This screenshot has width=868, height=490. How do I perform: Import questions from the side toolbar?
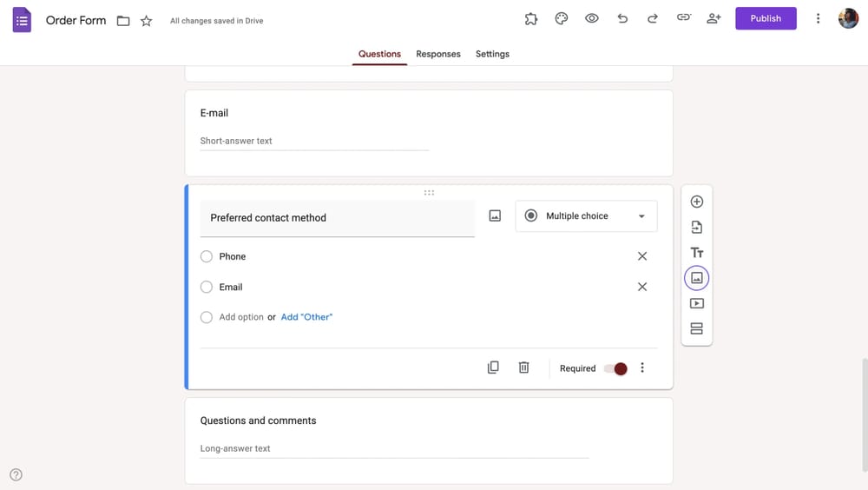click(697, 228)
